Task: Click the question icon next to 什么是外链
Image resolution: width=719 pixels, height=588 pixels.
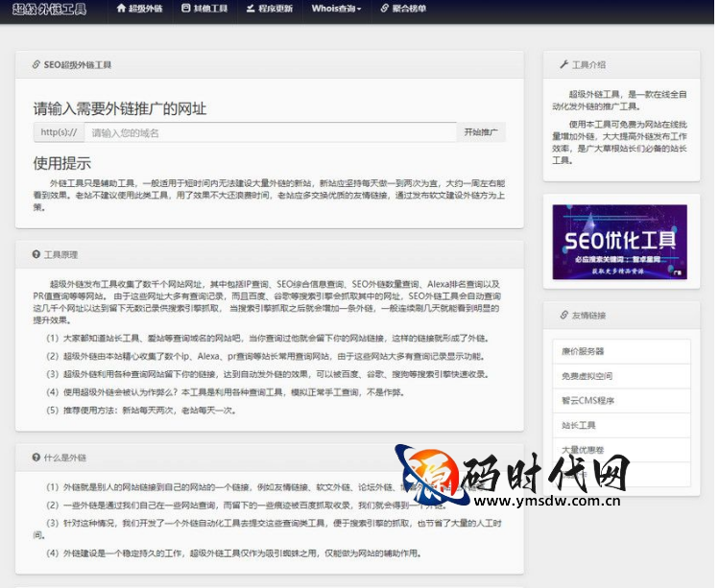Action: tap(36, 458)
